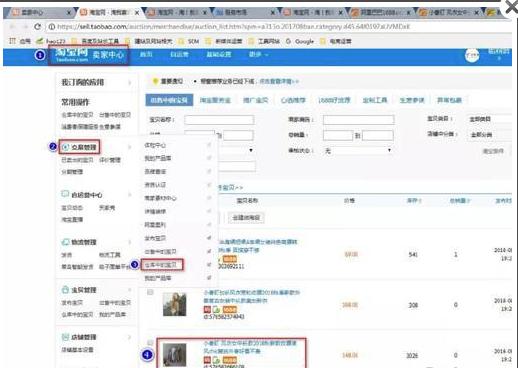Close the active Taobao browser tab
The height and width of the screenshot is (368, 518).
point(137,13)
